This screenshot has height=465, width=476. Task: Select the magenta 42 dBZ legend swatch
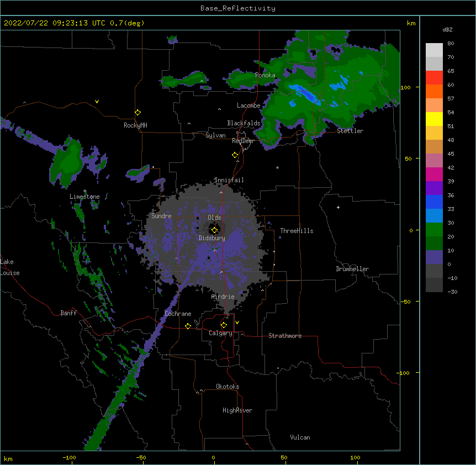point(434,174)
